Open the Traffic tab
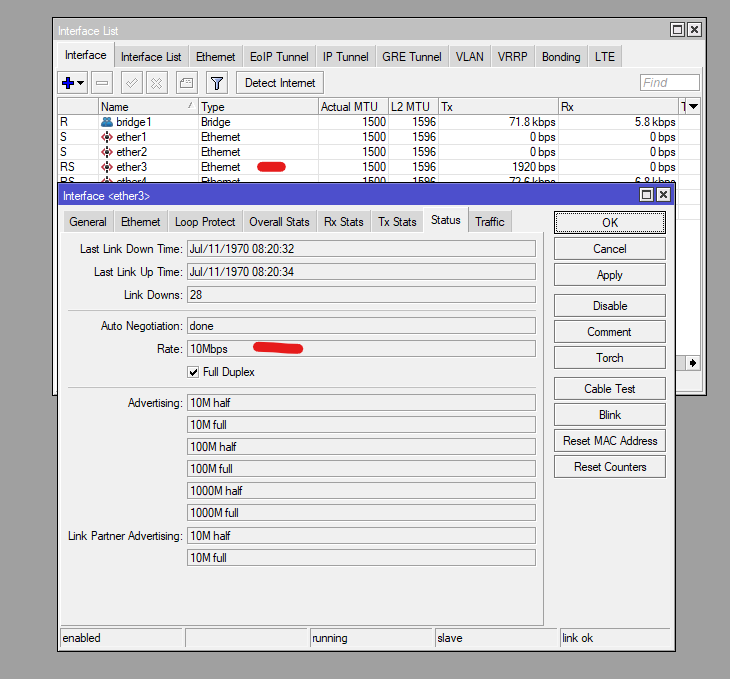Viewport: 730px width, 679px height. pos(490,222)
